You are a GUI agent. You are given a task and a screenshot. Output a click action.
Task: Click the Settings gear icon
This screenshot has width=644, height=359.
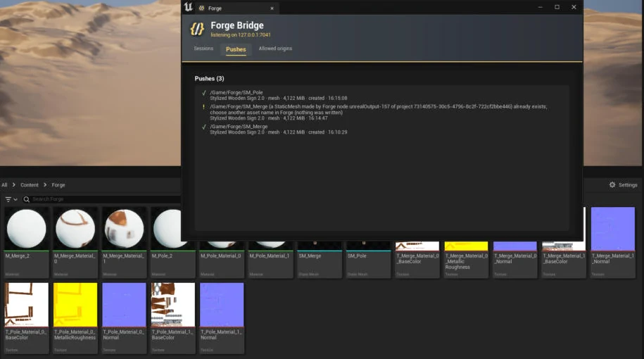pyautogui.click(x=612, y=185)
